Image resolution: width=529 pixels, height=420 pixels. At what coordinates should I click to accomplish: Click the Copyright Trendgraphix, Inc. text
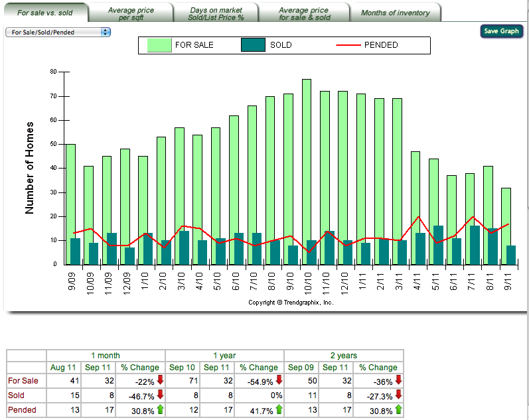pyautogui.click(x=291, y=303)
